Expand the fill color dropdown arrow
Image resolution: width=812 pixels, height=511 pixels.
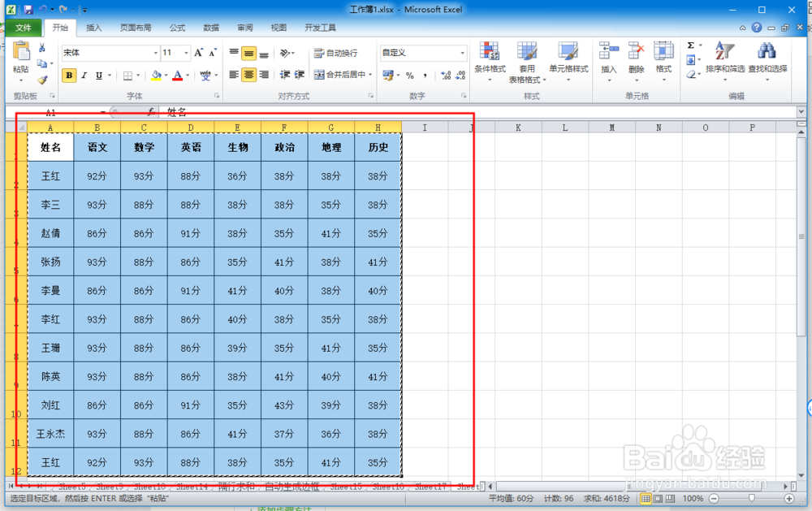[x=165, y=76]
